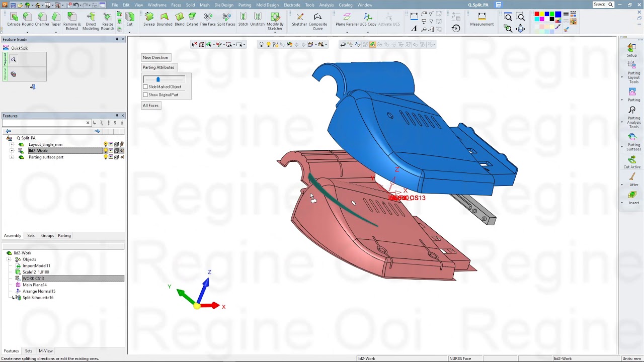Screen dimensions: 644x362
Task: Pin the Features panel
Action: [x=117, y=116]
